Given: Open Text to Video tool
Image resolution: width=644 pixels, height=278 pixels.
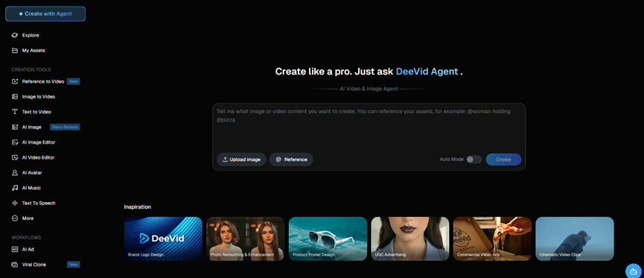Looking at the screenshot, I should (x=36, y=112).
